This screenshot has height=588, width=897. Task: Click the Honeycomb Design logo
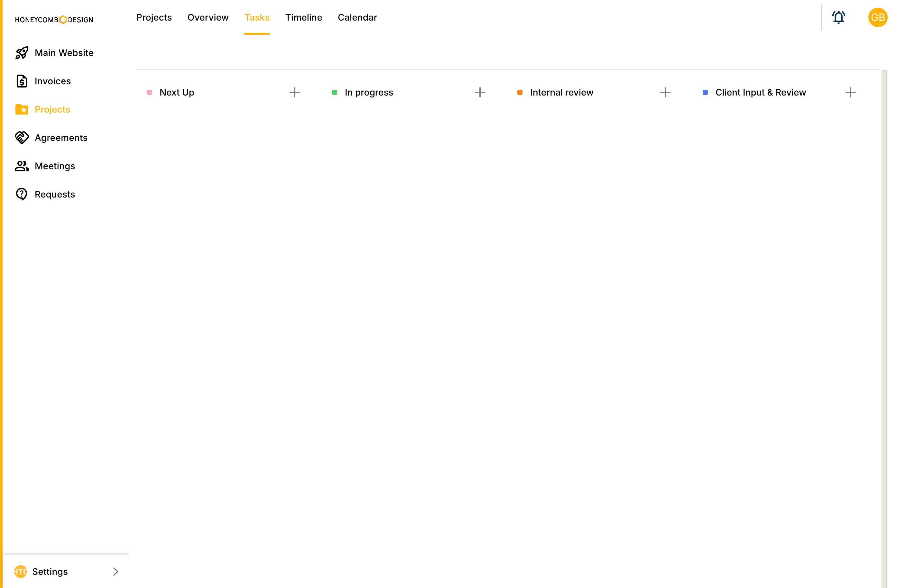[x=54, y=20]
